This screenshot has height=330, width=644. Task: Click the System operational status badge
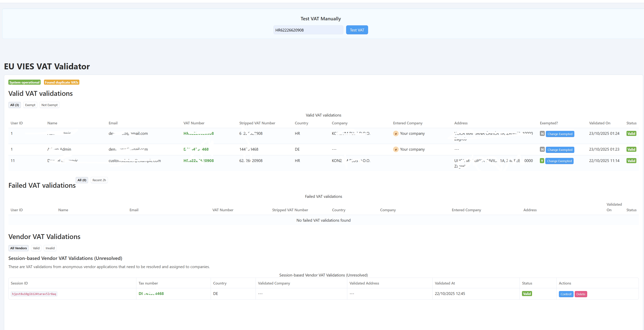click(x=25, y=82)
